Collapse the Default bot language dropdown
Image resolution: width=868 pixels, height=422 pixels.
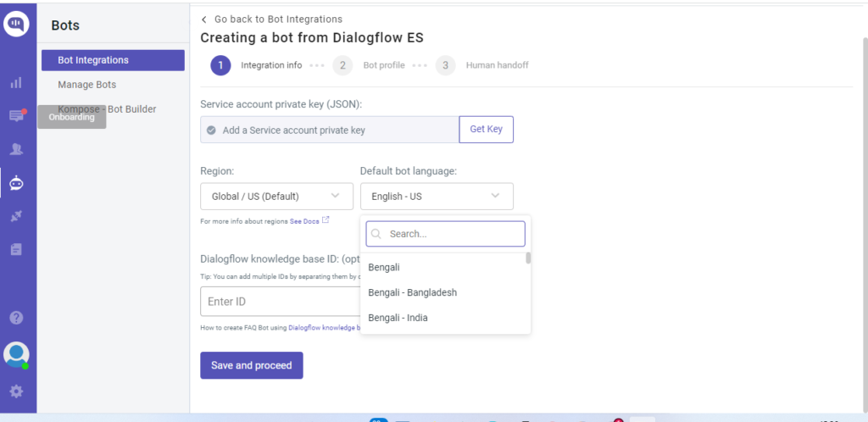coord(437,197)
